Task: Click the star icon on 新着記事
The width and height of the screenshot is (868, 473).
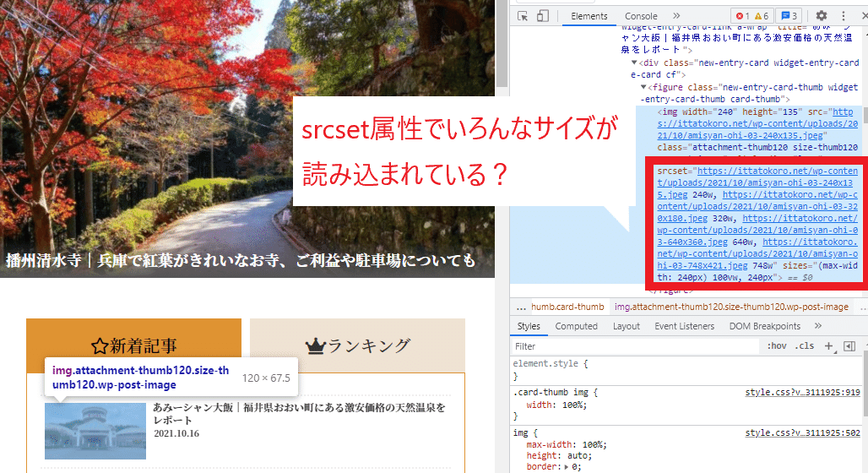Action: [x=99, y=346]
